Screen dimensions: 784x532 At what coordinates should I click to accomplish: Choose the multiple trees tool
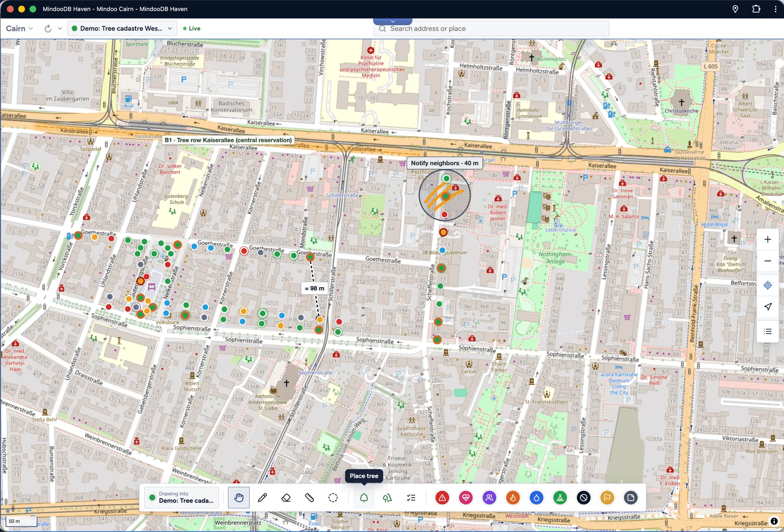388,498
